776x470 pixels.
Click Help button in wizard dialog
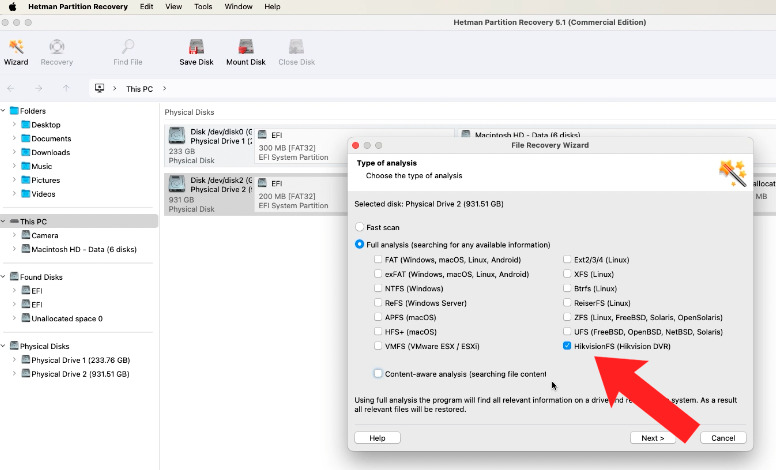coord(377,438)
